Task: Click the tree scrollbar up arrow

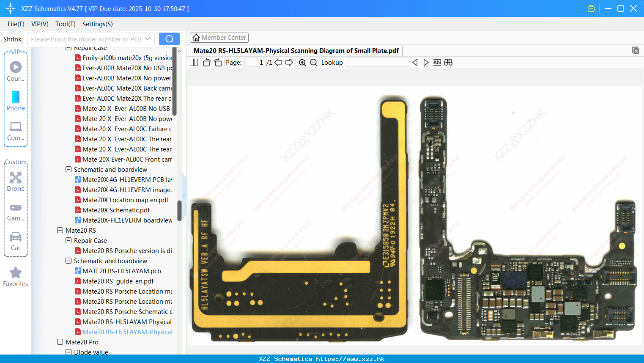Action: coord(179,51)
